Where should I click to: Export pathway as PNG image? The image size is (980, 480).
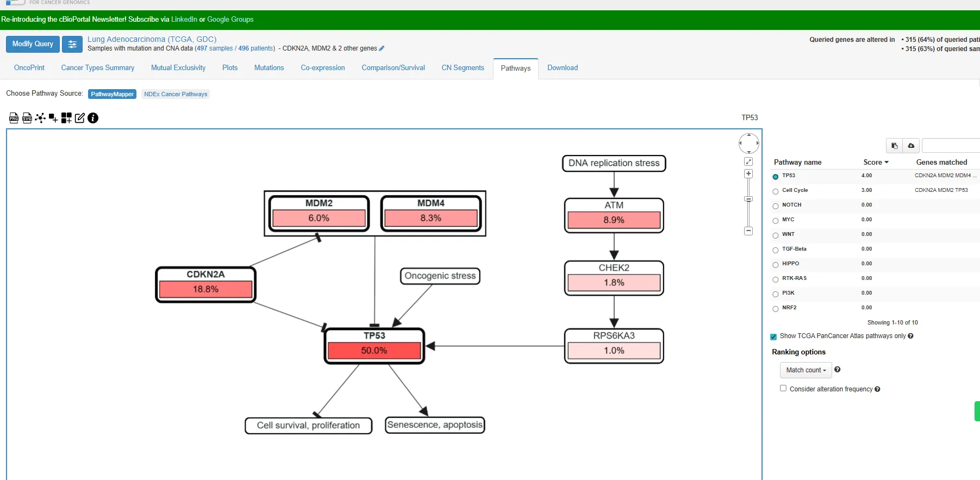click(x=14, y=118)
